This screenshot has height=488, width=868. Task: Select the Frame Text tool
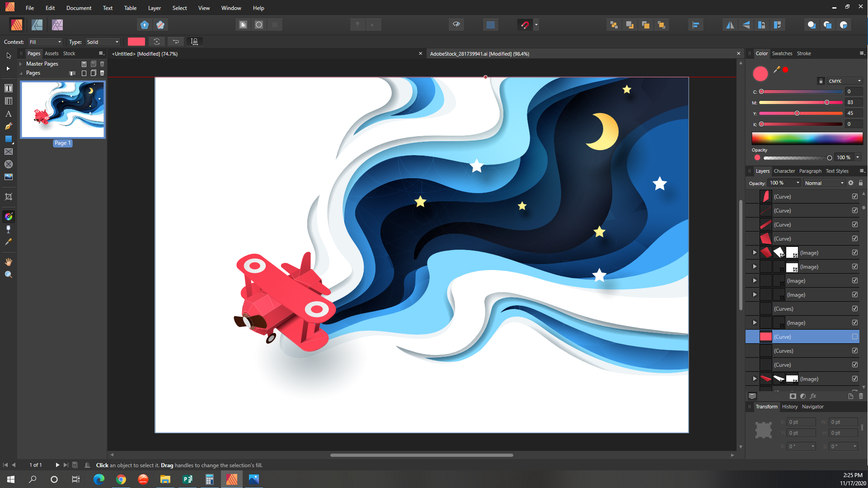point(9,88)
